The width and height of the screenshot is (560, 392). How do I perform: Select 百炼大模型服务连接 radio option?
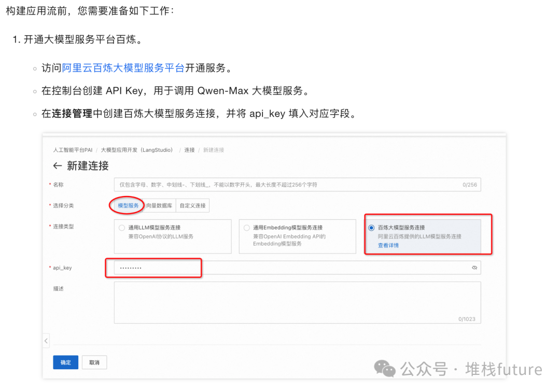pyautogui.click(x=371, y=228)
